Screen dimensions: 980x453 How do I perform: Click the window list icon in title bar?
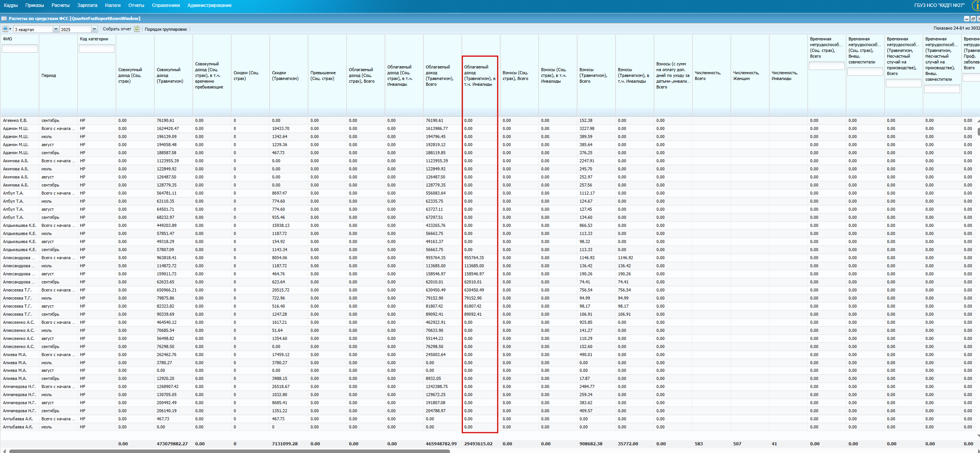[4, 18]
